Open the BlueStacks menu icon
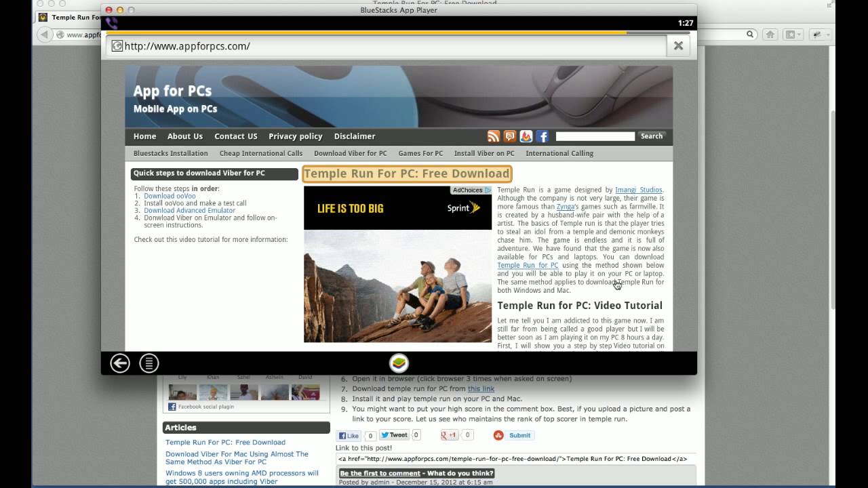The width and height of the screenshot is (868, 488). pyautogui.click(x=149, y=363)
